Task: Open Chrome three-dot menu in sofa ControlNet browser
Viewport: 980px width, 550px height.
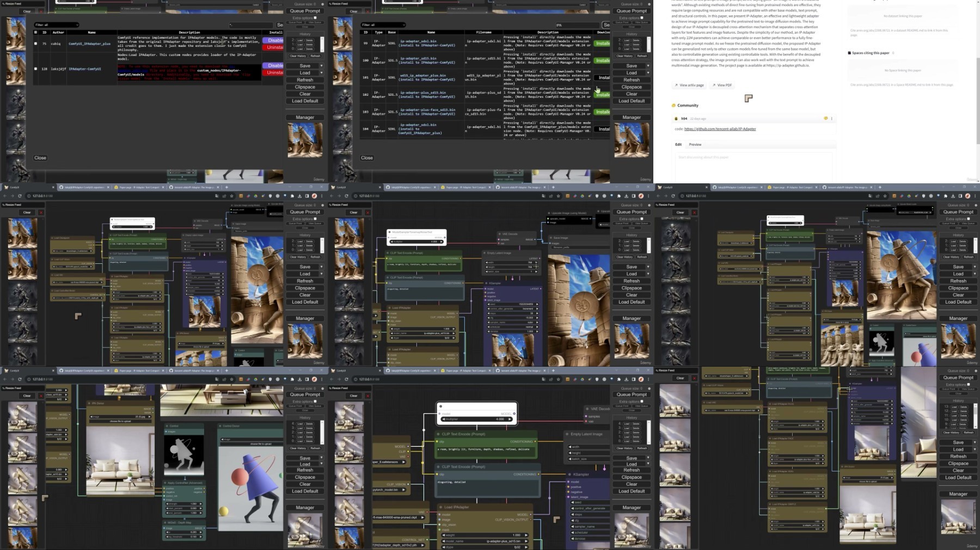Action: [x=322, y=379]
